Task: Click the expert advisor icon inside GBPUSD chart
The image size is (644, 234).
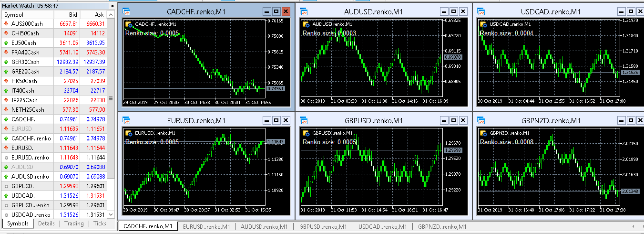Action: (307, 133)
